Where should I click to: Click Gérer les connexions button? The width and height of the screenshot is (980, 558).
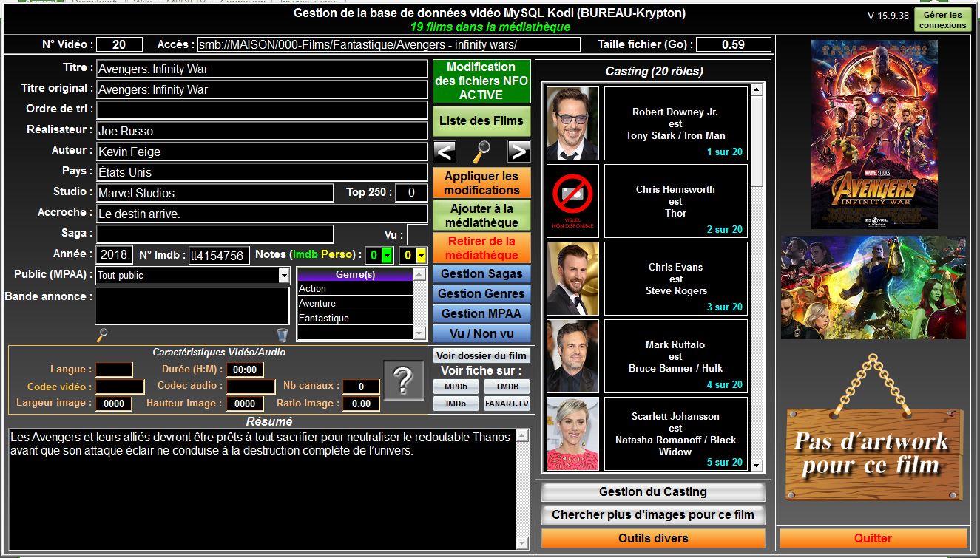942,20
